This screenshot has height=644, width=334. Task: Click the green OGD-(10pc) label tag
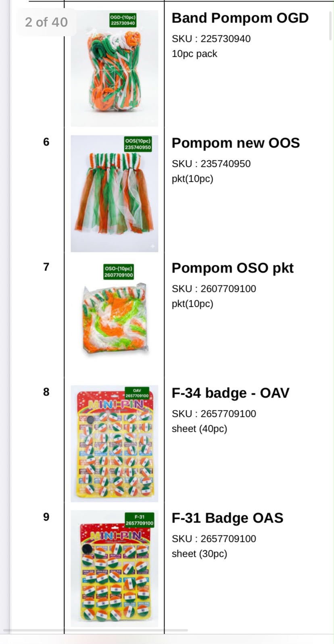tap(123, 20)
